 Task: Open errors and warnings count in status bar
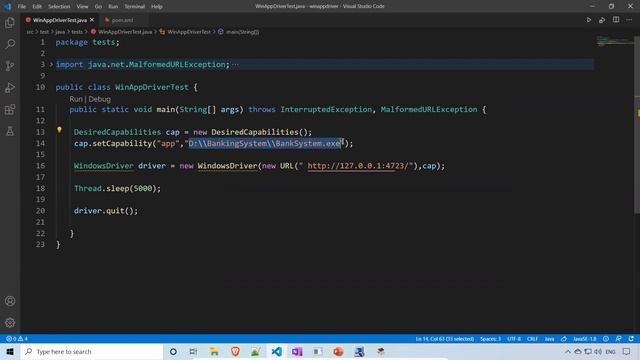click(17, 339)
